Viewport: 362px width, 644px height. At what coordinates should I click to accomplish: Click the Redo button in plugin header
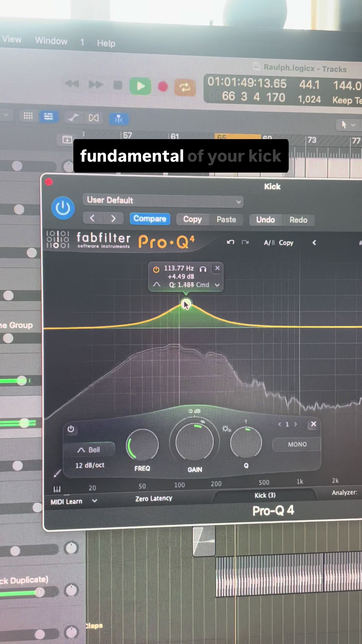298,220
